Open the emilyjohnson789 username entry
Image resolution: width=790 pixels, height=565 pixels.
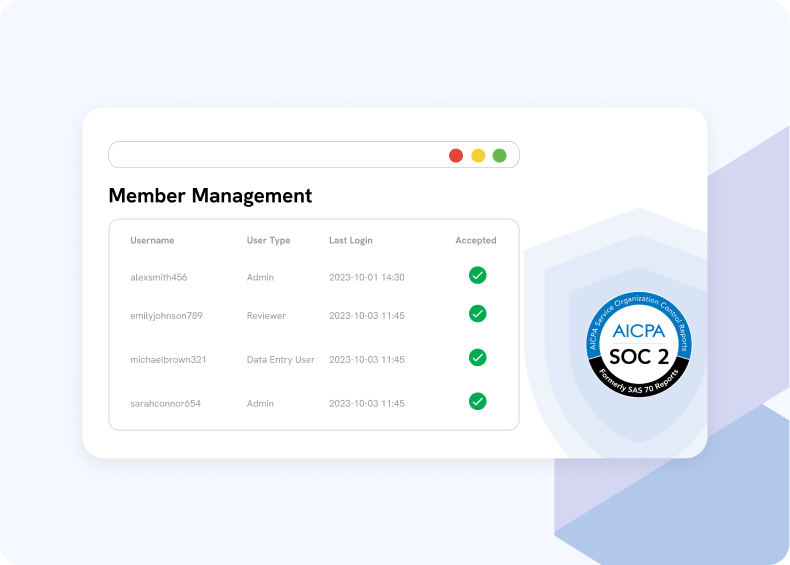(x=166, y=316)
